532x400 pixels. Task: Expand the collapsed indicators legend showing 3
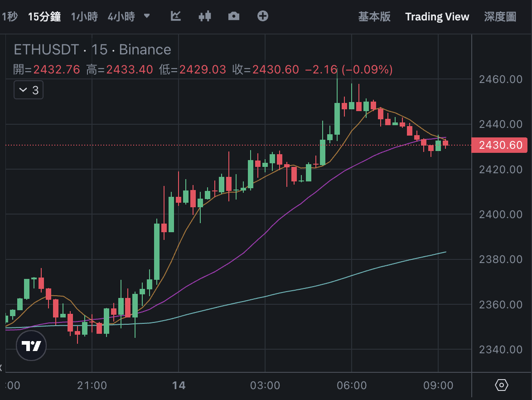tap(29, 90)
